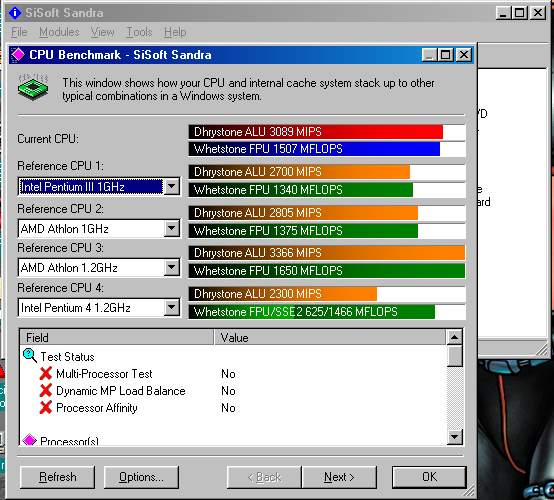Click the Whetstone FPU 1375 MFLOPS bar
The image size is (554, 500).
[x=327, y=231]
